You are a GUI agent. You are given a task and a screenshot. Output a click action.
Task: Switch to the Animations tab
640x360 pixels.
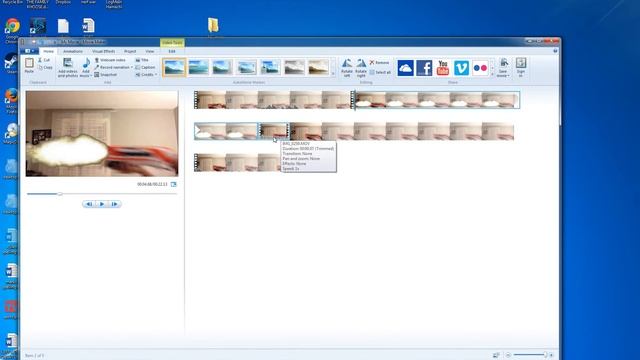pos(73,51)
